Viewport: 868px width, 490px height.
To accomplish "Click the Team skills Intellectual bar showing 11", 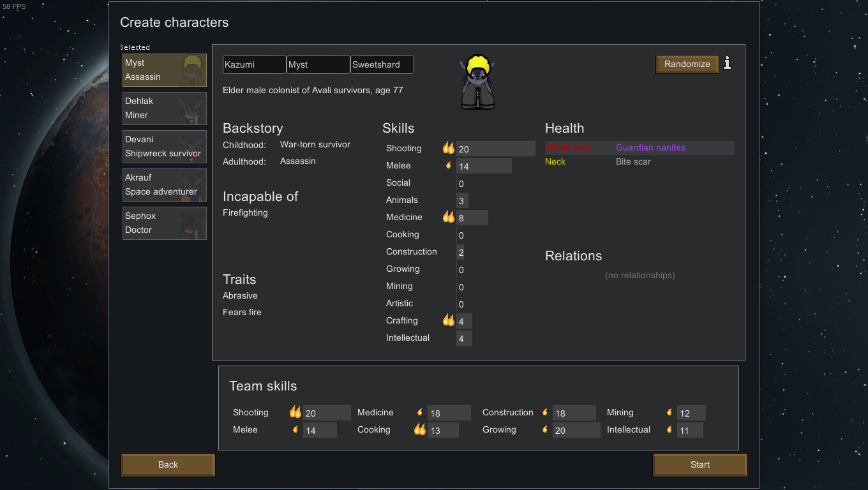I will pos(690,430).
